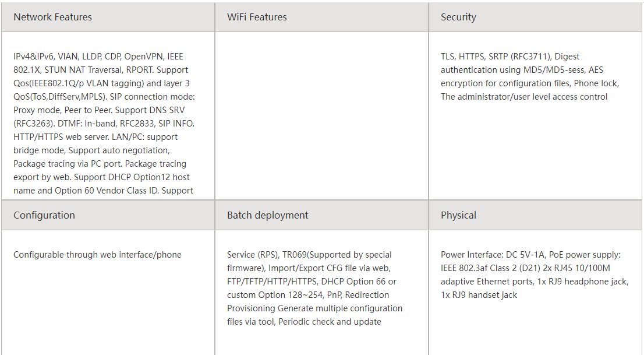The image size is (644, 355).
Task: Click the 'AES encryption for configuration files' line
Action: pos(530,83)
